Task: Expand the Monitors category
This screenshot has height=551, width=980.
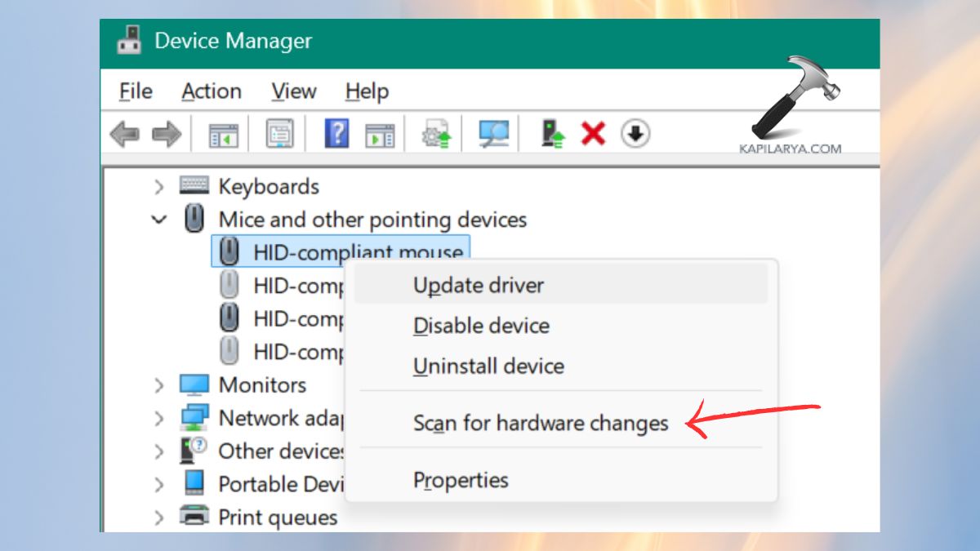Action: (158, 384)
